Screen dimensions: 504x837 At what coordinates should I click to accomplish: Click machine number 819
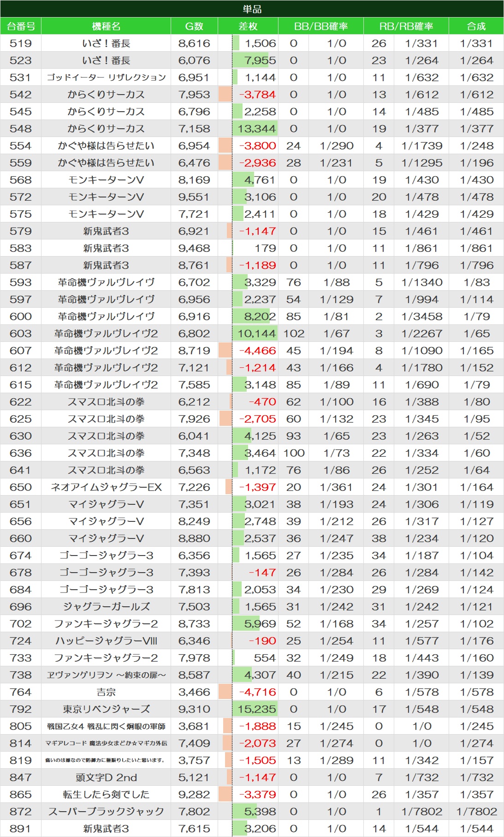(21, 760)
